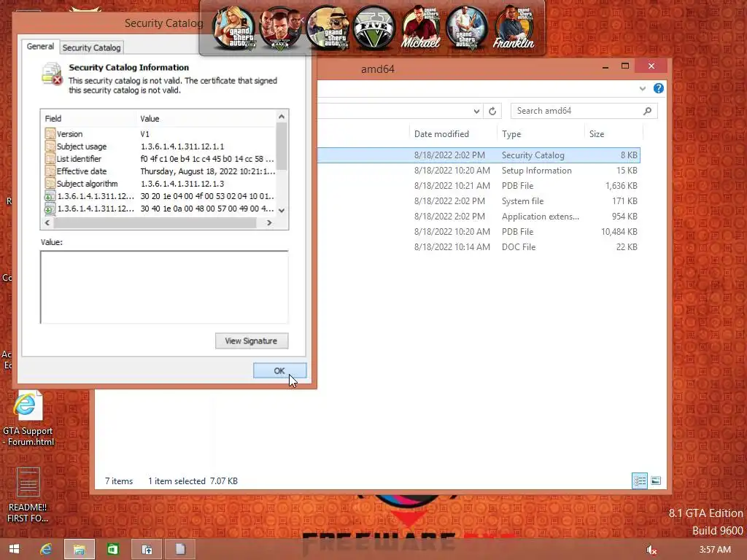Select the List identifier field row
Viewport: 747px width, 560px height.
tap(160, 158)
